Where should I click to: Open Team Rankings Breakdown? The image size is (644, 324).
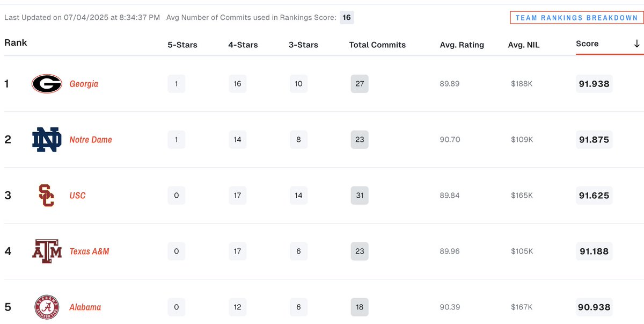576,18
